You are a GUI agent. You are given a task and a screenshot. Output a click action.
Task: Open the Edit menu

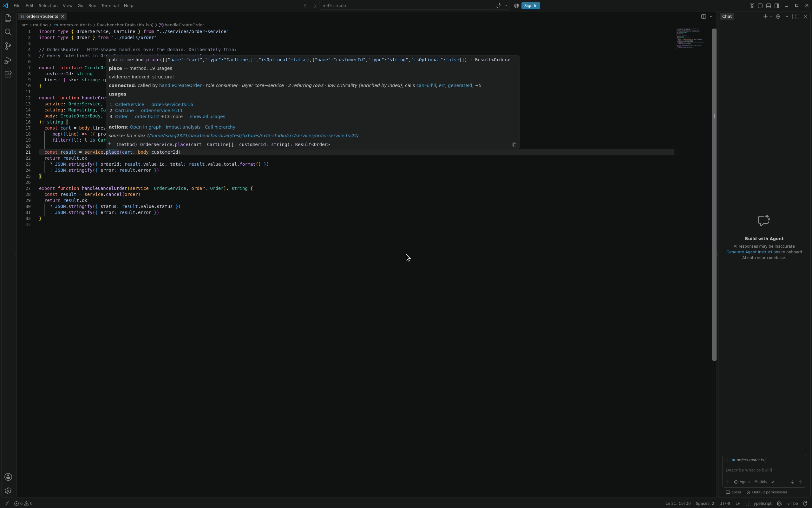point(29,6)
